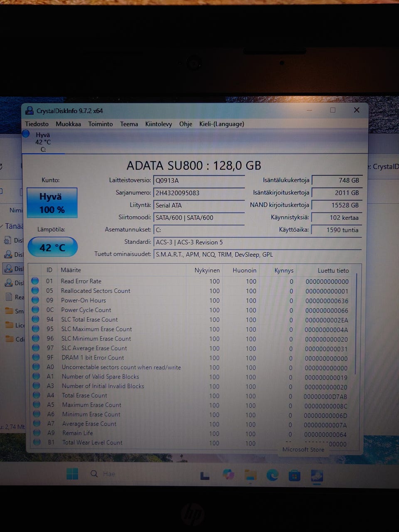Click the blue health dot in disk selector
The image size is (399, 532).
click(26, 134)
